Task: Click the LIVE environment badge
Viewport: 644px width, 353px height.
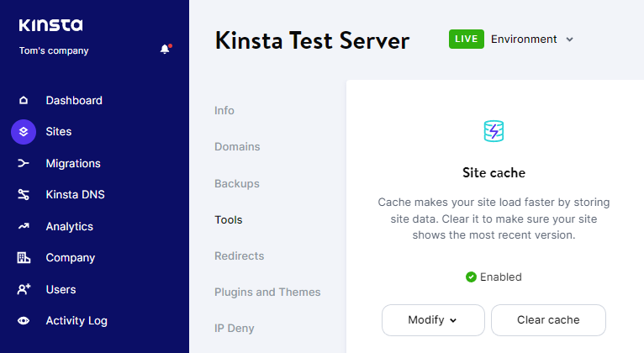Action: click(467, 40)
